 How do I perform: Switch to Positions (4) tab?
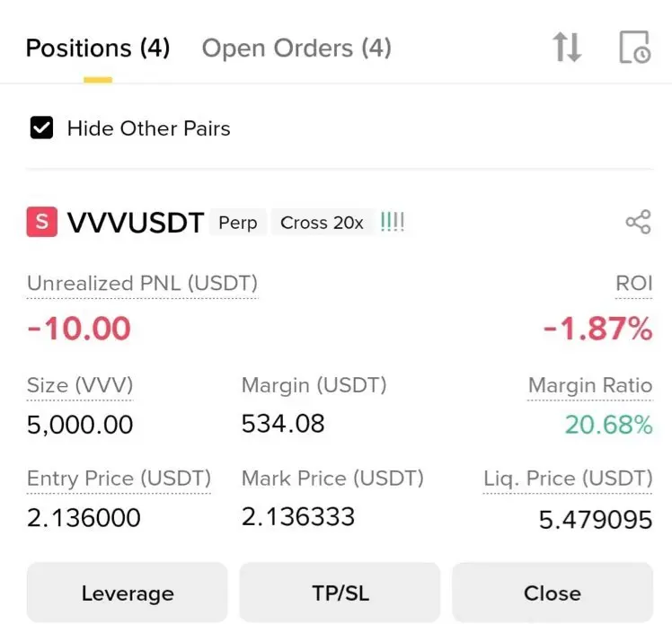click(x=97, y=48)
